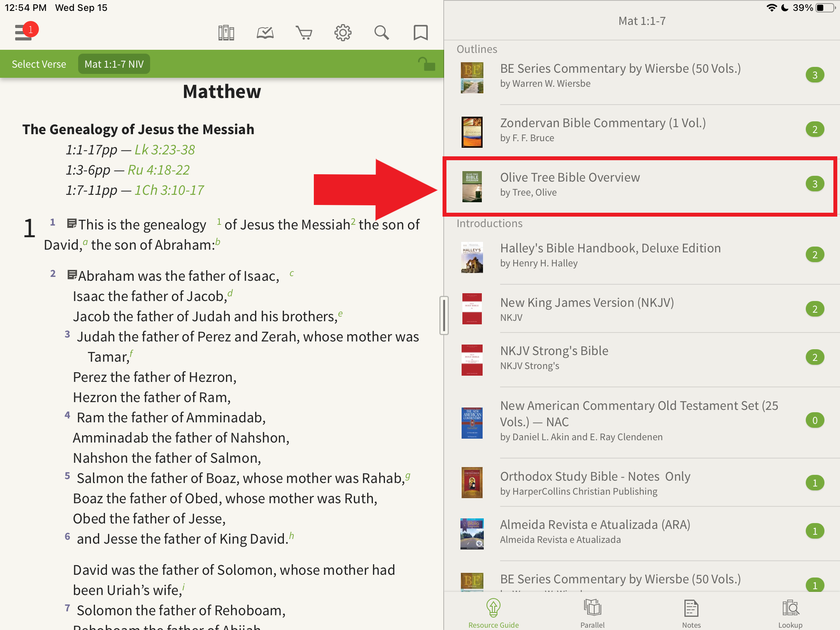This screenshot has height=630, width=840.
Task: Open the reading plan icon
Action: point(265,33)
